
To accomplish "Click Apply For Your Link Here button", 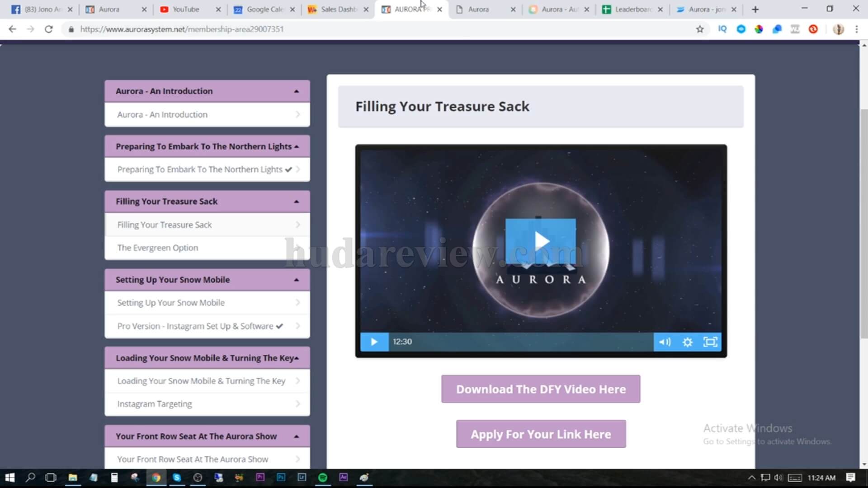I will [x=541, y=434].
